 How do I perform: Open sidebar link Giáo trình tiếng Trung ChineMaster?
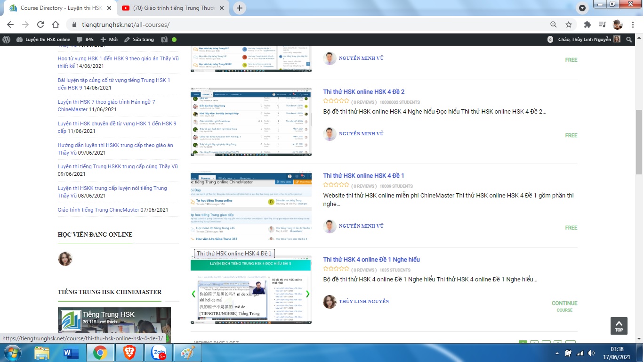98,210
